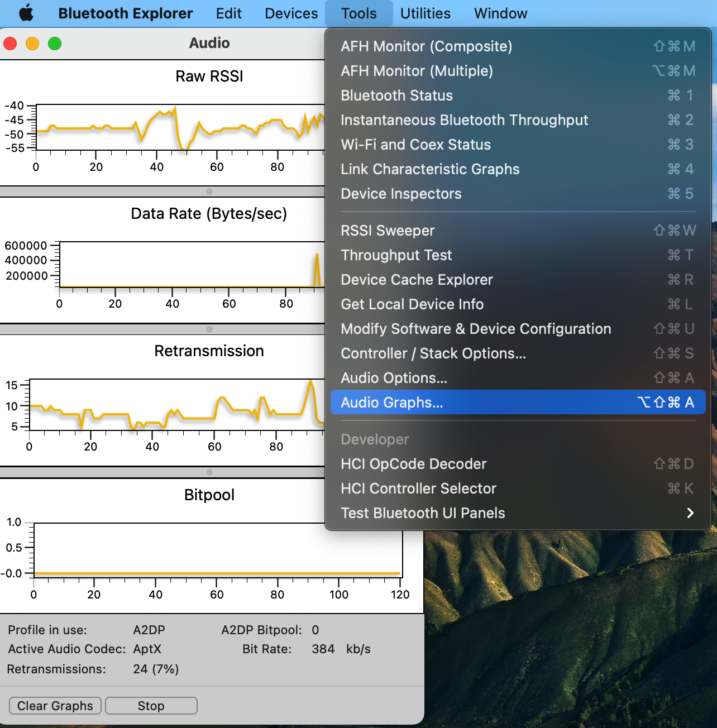This screenshot has height=728, width=717.
Task: Launch RSSI Sweeper
Action: pyautogui.click(x=518, y=231)
